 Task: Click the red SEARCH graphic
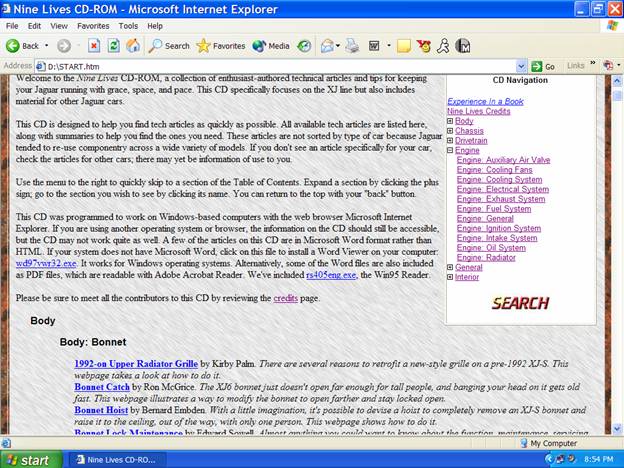click(x=521, y=303)
